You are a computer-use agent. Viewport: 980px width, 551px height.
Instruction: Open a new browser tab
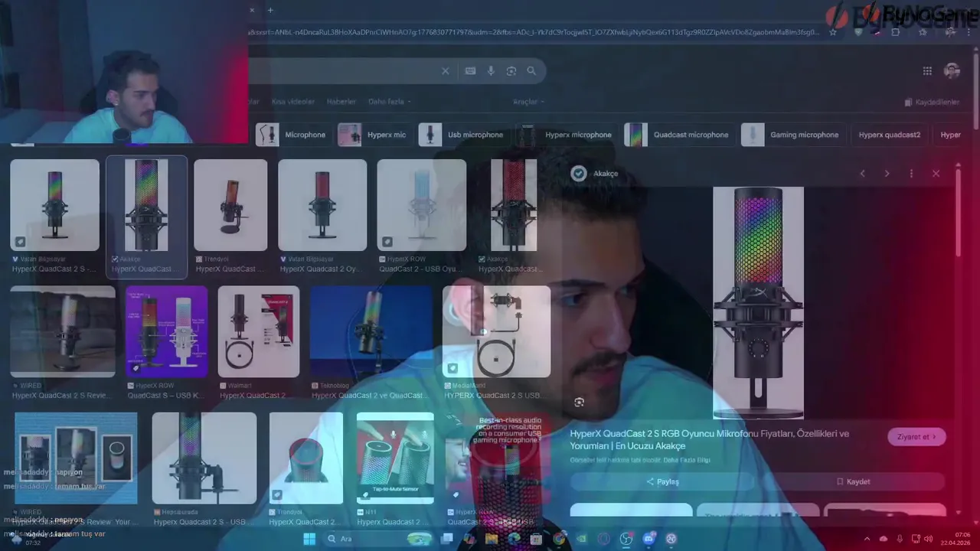click(270, 10)
